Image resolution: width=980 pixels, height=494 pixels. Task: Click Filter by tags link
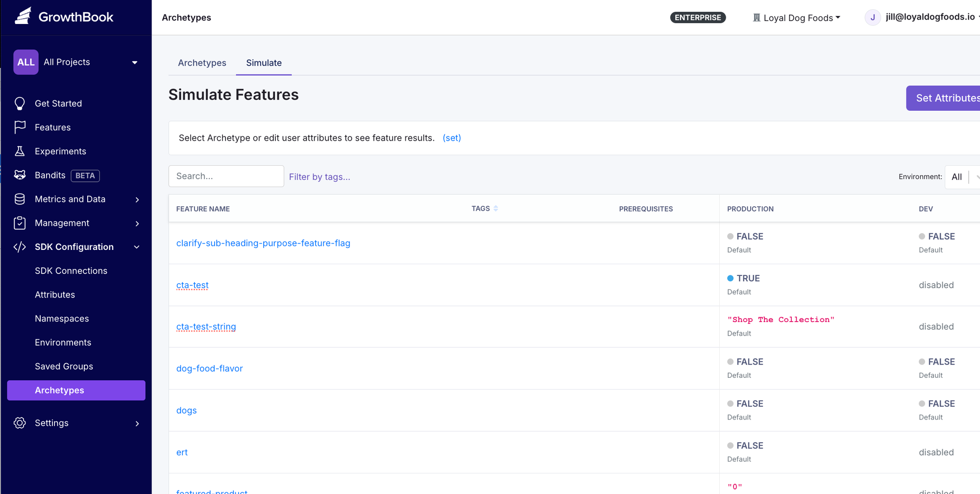(x=319, y=177)
